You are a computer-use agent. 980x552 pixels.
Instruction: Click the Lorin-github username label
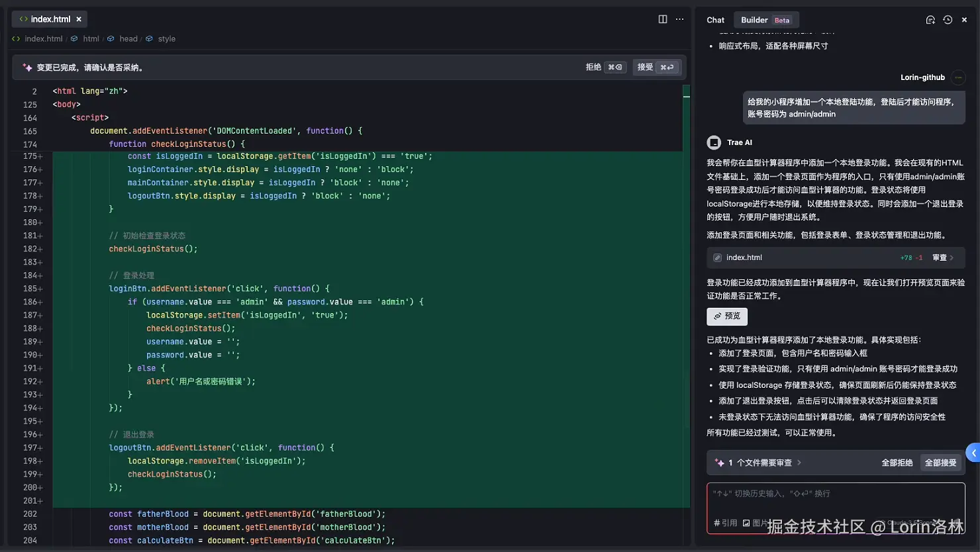pos(922,77)
